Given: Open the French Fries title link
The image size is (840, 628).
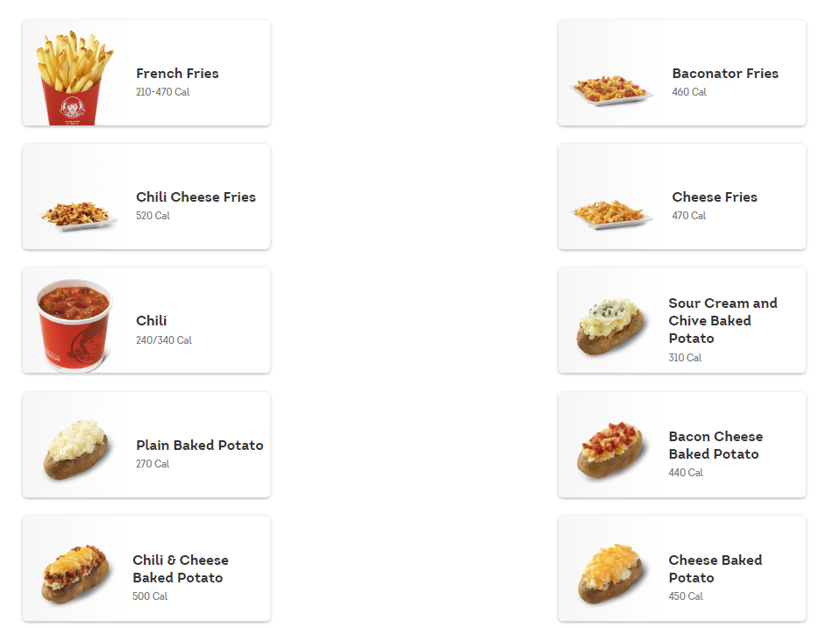Looking at the screenshot, I should pyautogui.click(x=177, y=74).
